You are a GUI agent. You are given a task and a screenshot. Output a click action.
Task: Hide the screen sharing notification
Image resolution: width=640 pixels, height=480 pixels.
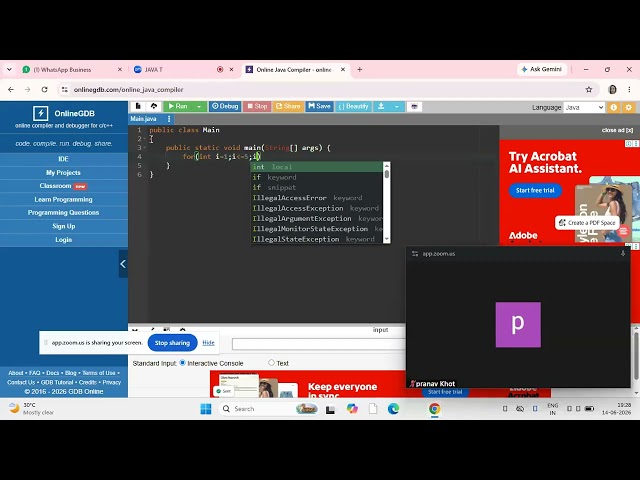pyautogui.click(x=208, y=343)
